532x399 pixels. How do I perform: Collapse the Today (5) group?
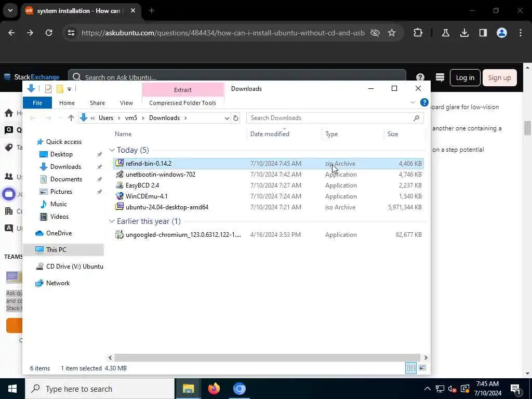click(112, 150)
